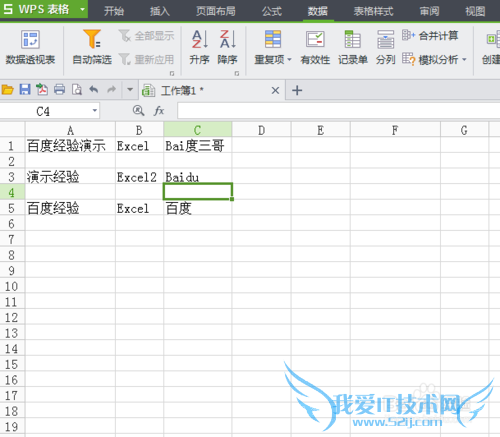
Task: Select cell with 演示经验
Action: point(70,177)
